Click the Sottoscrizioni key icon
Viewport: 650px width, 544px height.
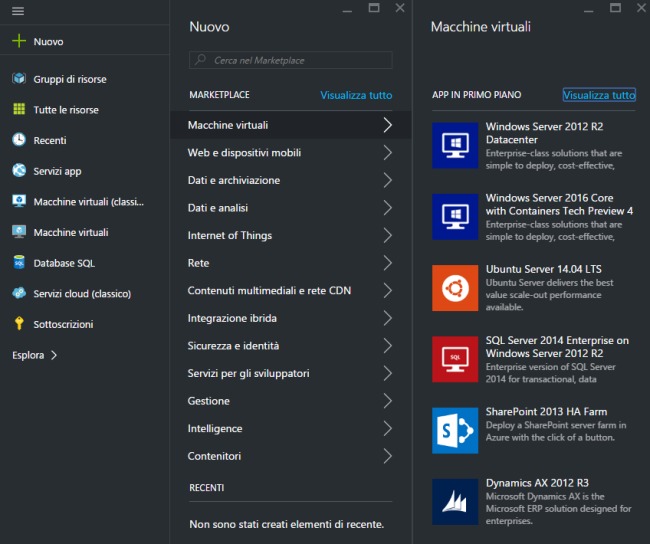tap(19, 324)
